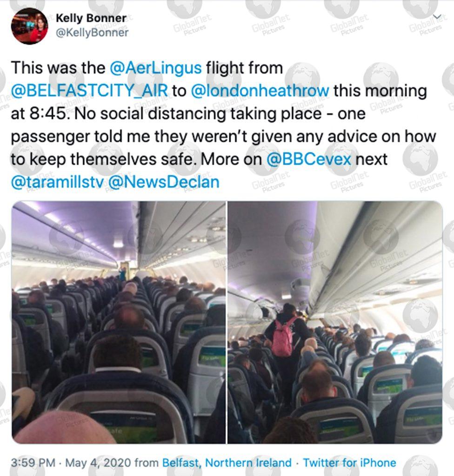Image resolution: width=454 pixels, height=476 pixels.
Task: View the right photo with pink backpack
Action: (335, 322)
